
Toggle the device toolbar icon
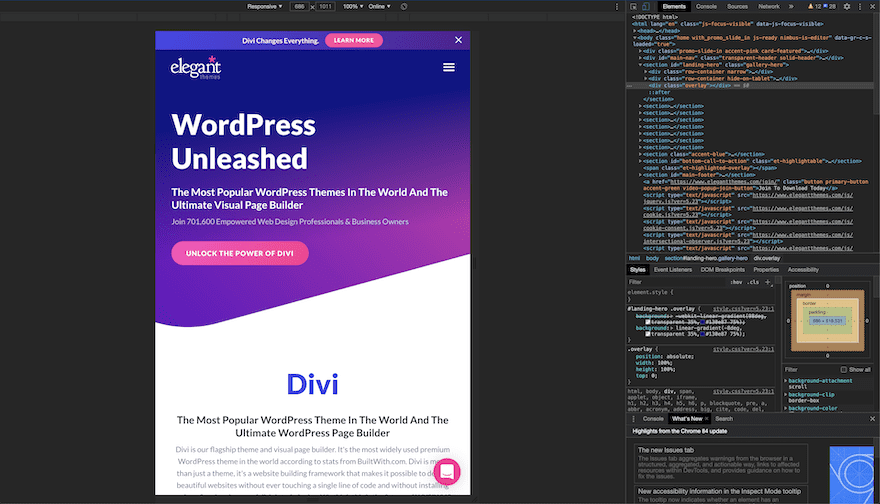647,6
